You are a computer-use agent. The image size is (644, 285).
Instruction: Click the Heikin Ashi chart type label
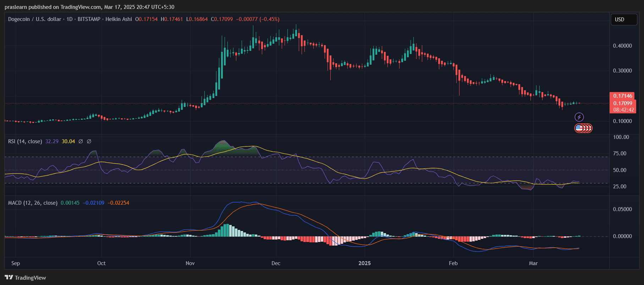119,19
